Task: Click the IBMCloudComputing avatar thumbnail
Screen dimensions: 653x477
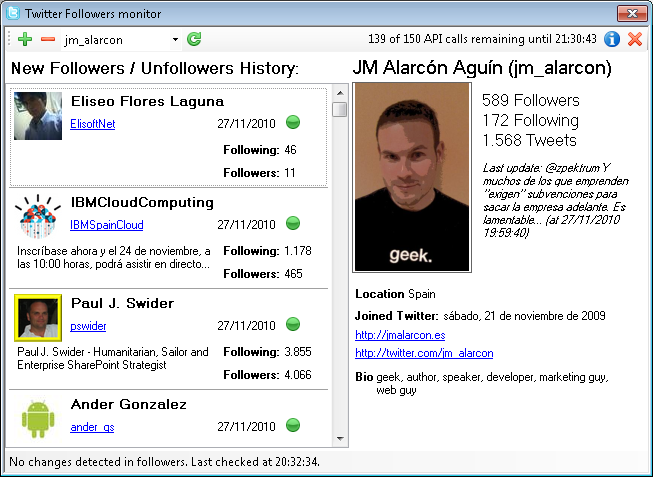Action: pyautogui.click(x=38, y=217)
